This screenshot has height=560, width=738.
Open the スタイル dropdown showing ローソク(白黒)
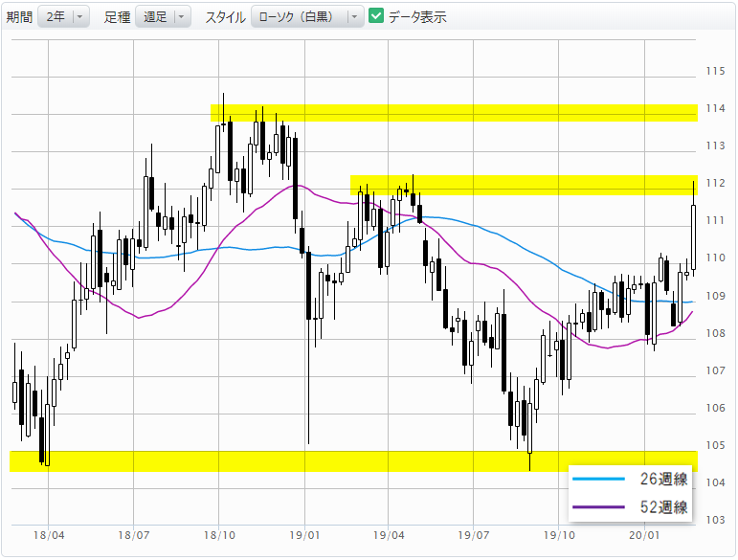pyautogui.click(x=307, y=17)
